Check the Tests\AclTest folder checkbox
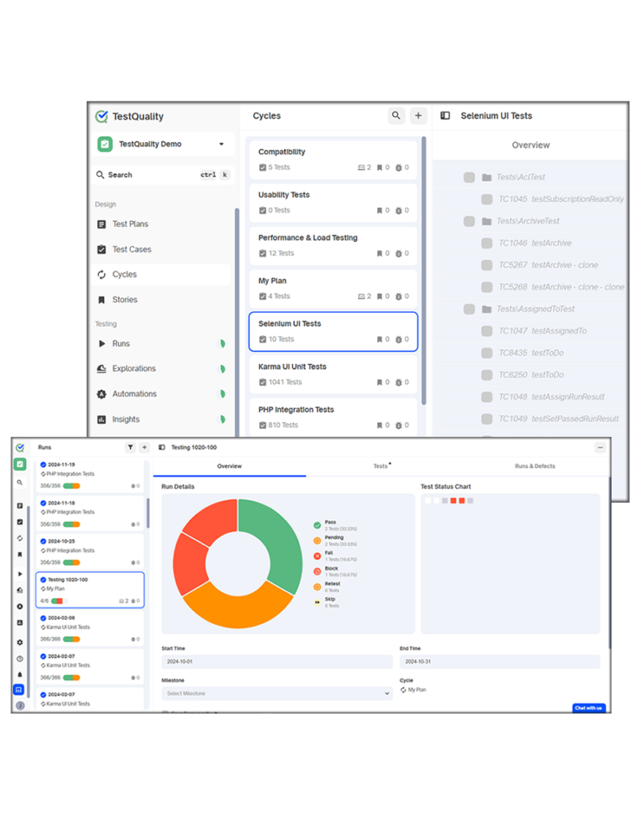The width and height of the screenshot is (644, 832). tap(469, 177)
